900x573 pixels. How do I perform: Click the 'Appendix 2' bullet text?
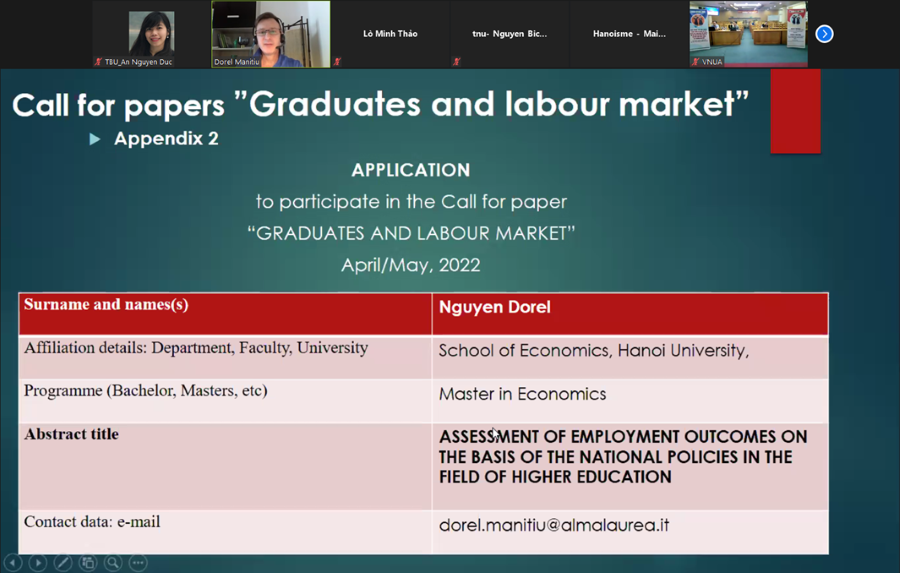coord(166,138)
